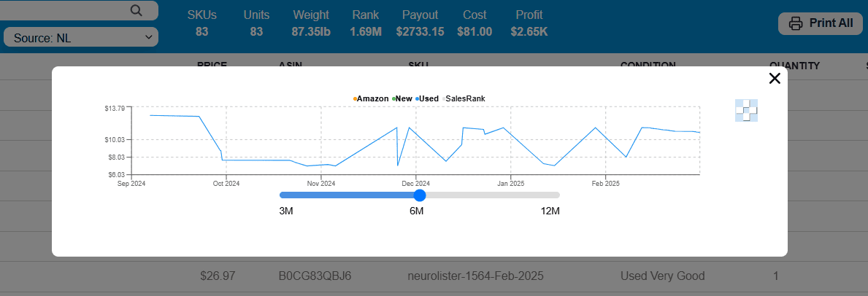Close the price history chart popup
The image size is (868, 296).
point(775,79)
